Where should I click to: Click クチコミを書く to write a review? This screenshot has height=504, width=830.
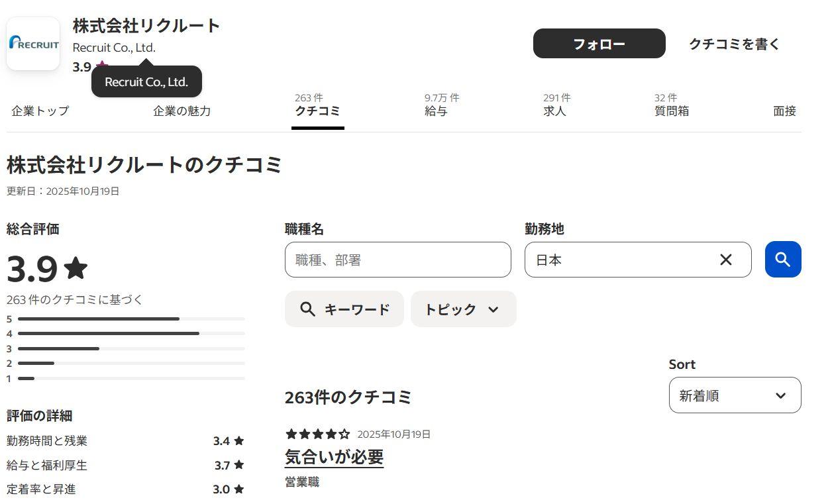pos(734,43)
